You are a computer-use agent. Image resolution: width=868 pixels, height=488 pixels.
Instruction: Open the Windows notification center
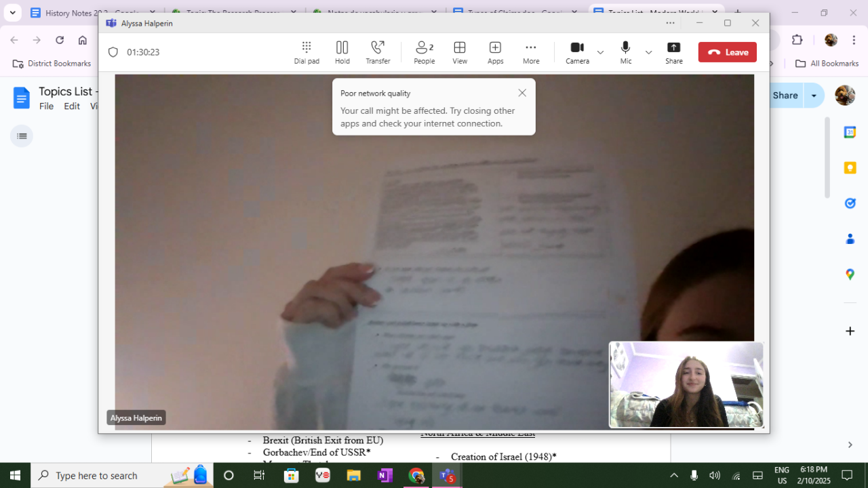pyautogui.click(x=847, y=475)
